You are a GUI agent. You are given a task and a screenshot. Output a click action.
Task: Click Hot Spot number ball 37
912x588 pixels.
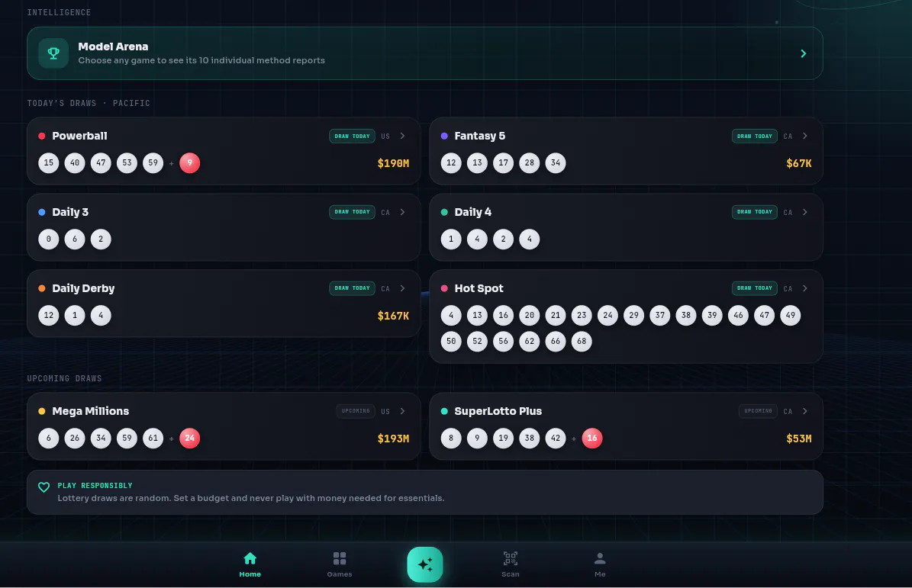[659, 316]
